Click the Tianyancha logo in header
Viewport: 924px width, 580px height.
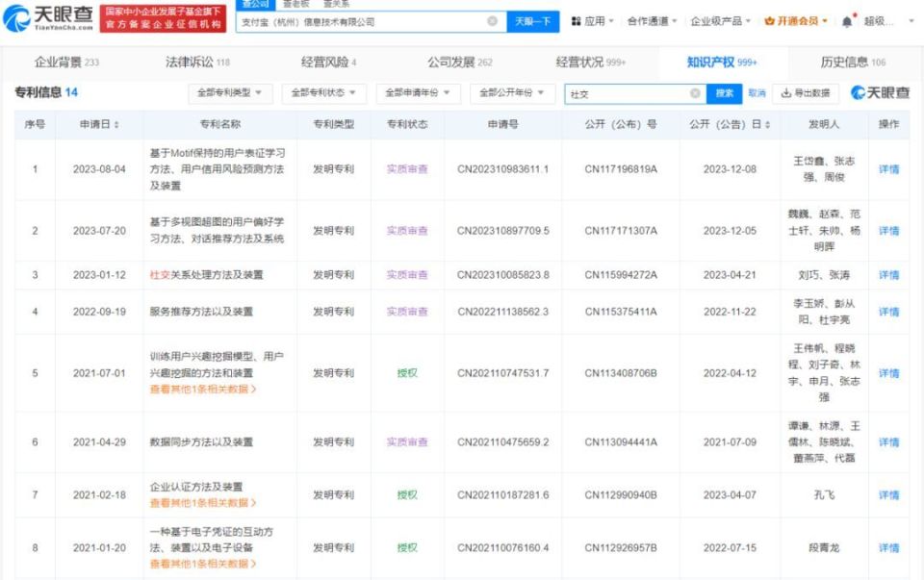click(x=48, y=18)
